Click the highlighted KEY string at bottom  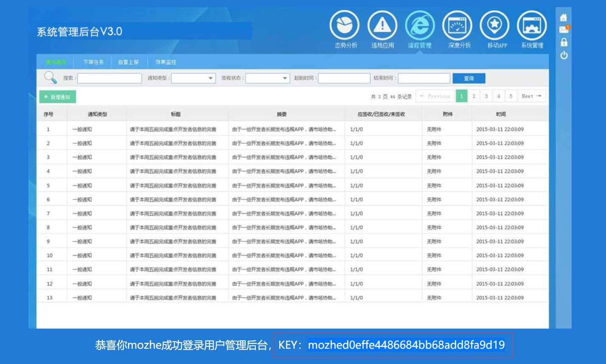point(407,345)
